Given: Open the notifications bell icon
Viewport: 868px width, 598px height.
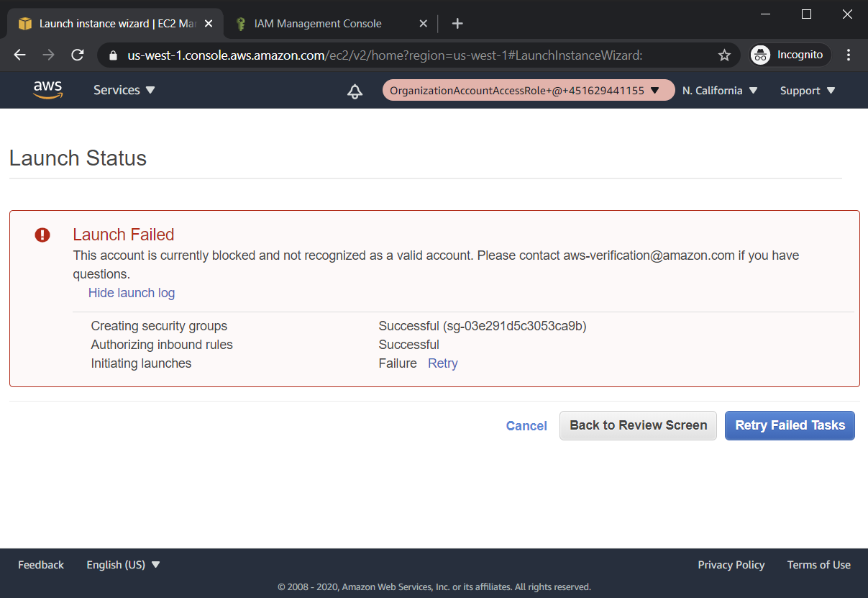Looking at the screenshot, I should pyautogui.click(x=355, y=91).
